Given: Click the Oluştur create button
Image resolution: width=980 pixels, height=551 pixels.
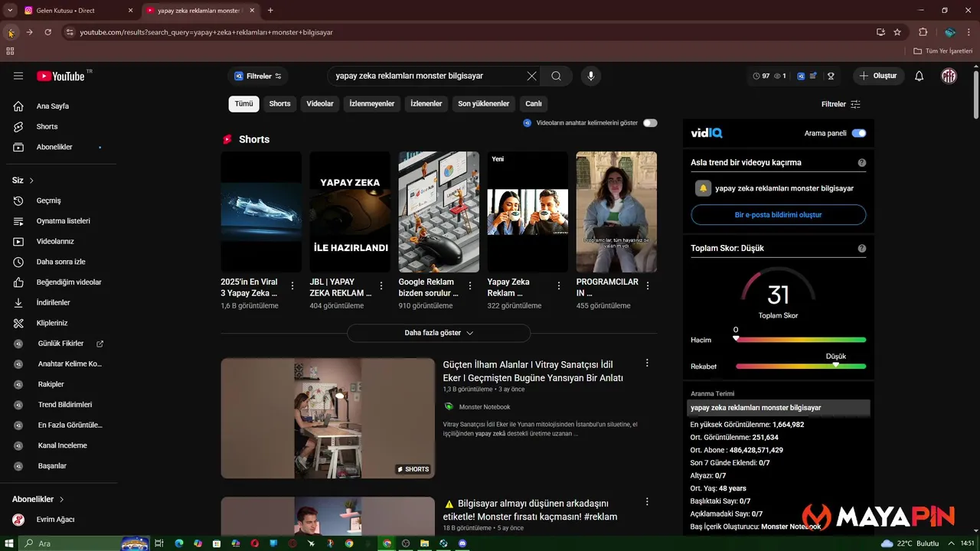Looking at the screenshot, I should 877,76.
